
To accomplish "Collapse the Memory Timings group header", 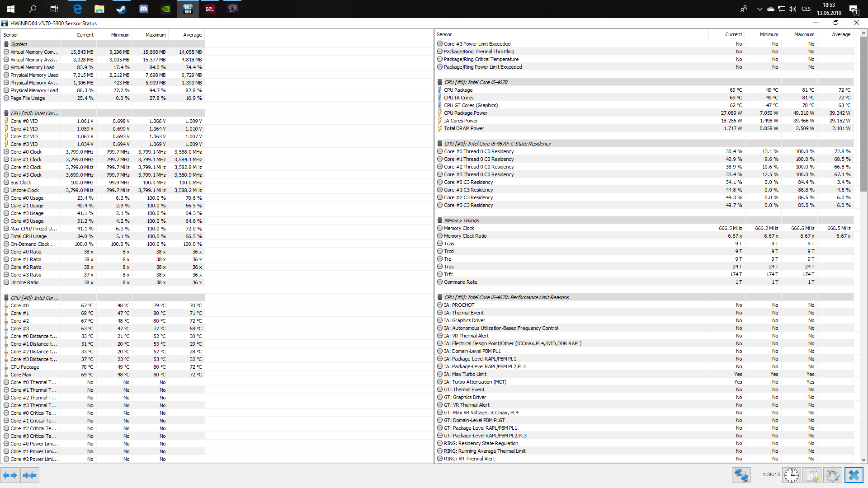I will [461, 221].
